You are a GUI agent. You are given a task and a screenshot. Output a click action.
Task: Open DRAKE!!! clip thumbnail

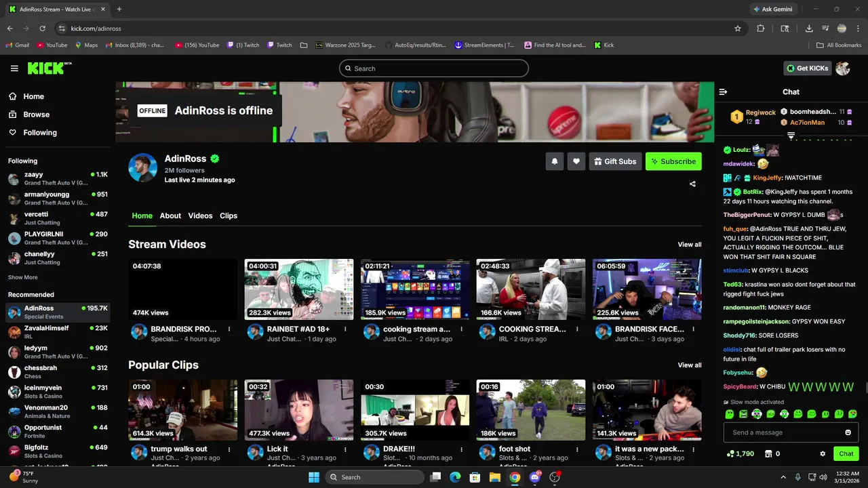(x=415, y=410)
